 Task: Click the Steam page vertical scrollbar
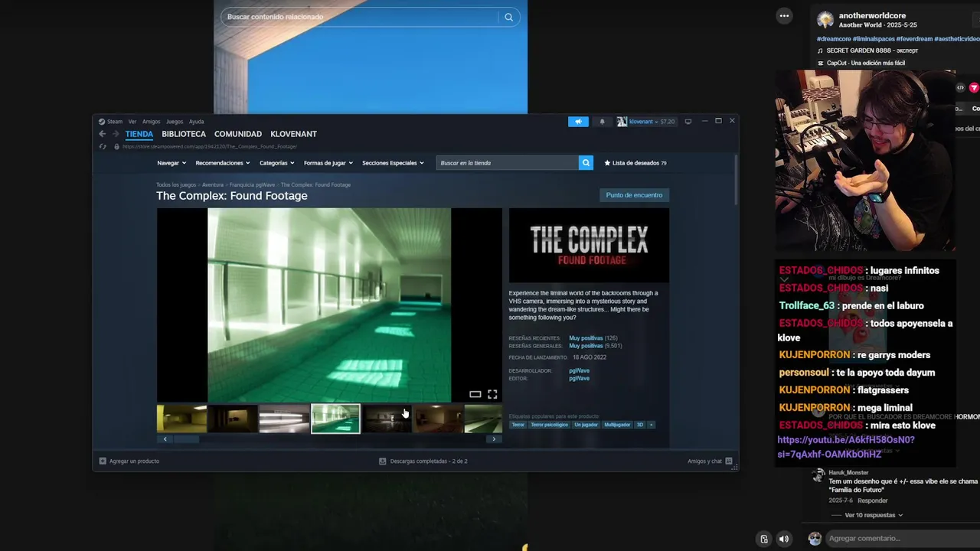[x=736, y=180]
